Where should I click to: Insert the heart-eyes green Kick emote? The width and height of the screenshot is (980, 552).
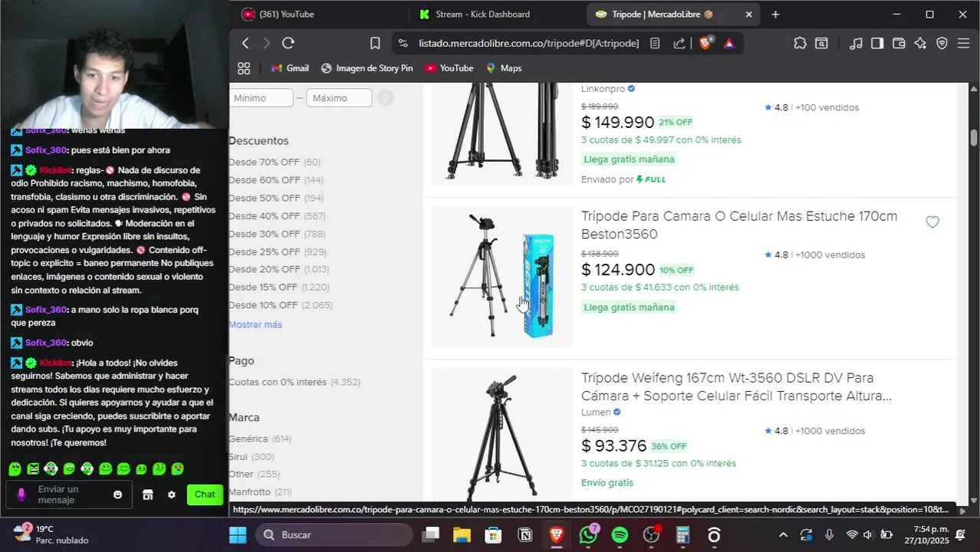pos(177,468)
